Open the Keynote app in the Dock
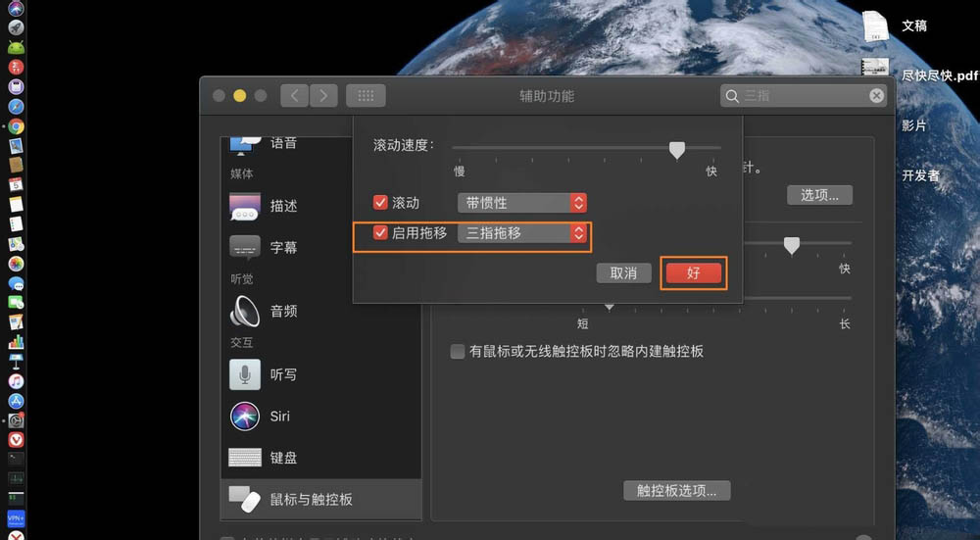980x540 pixels. pos(16,362)
